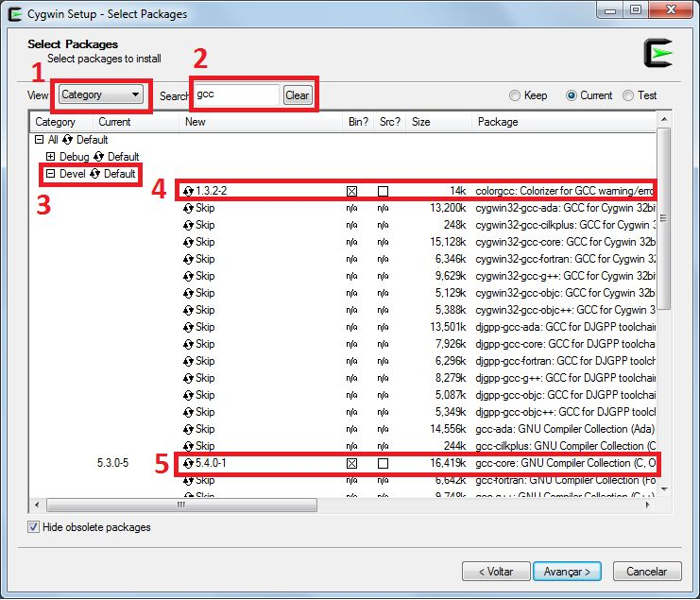Click the Src? column header
This screenshot has width=700, height=600.
pos(390,122)
